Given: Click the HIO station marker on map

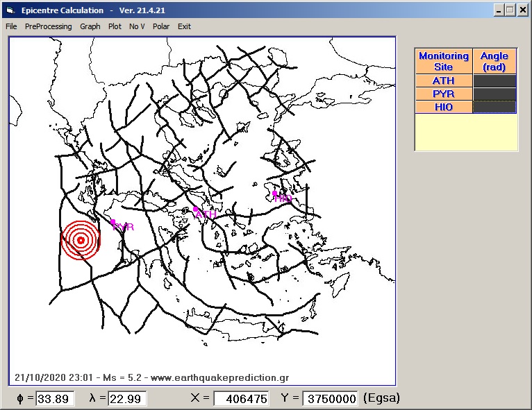Looking at the screenshot, I should pos(275,194).
